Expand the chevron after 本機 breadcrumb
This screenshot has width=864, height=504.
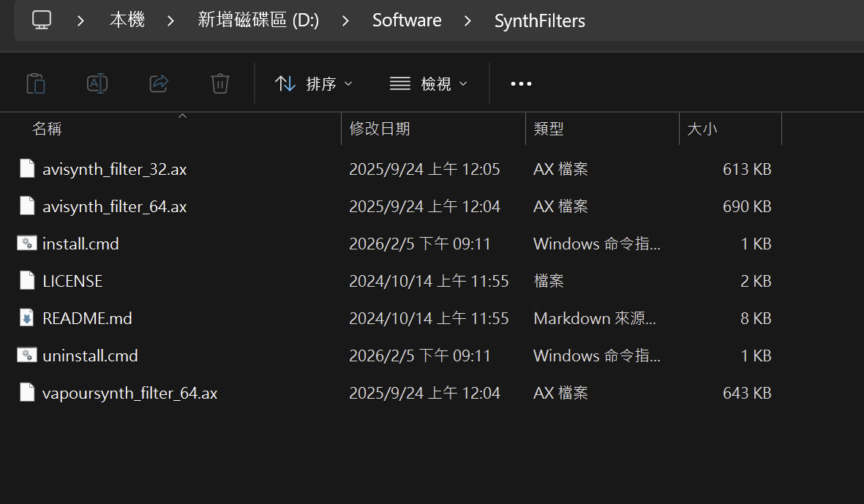tap(170, 21)
